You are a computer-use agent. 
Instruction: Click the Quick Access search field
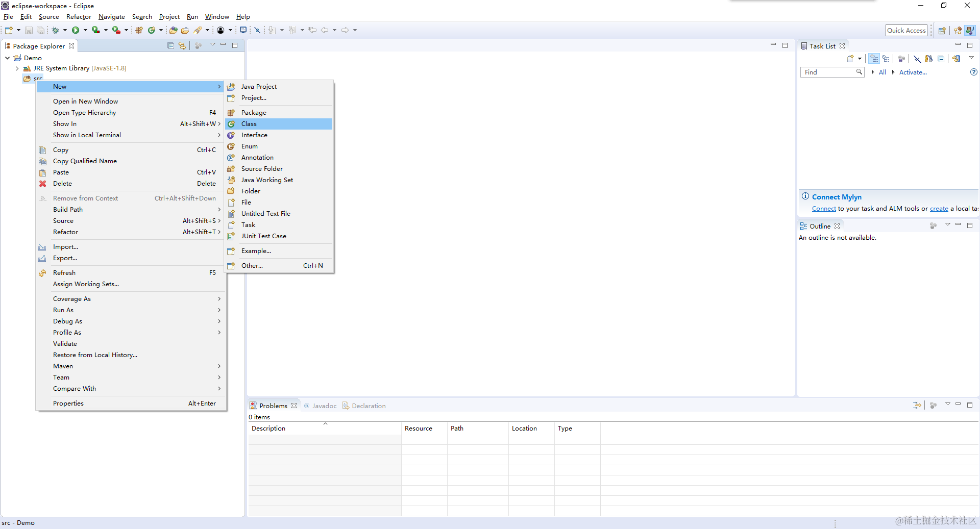tap(906, 31)
